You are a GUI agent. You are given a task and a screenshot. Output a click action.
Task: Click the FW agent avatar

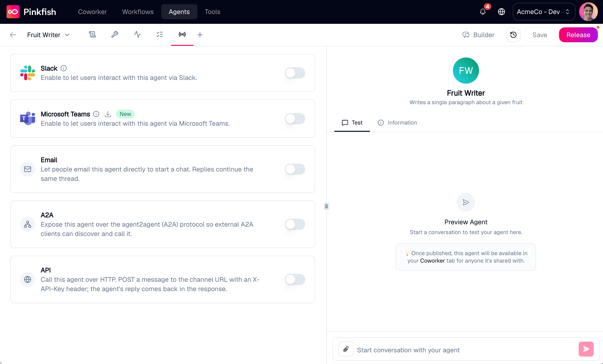(466, 71)
